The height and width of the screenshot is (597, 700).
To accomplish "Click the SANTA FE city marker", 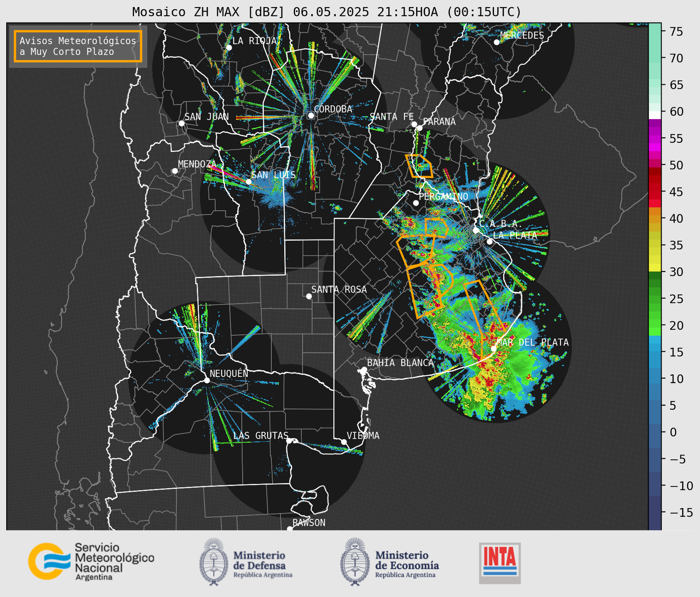I will click(x=414, y=124).
